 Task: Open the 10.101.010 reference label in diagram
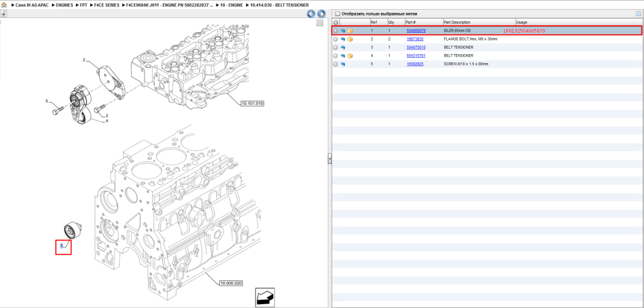252,104
